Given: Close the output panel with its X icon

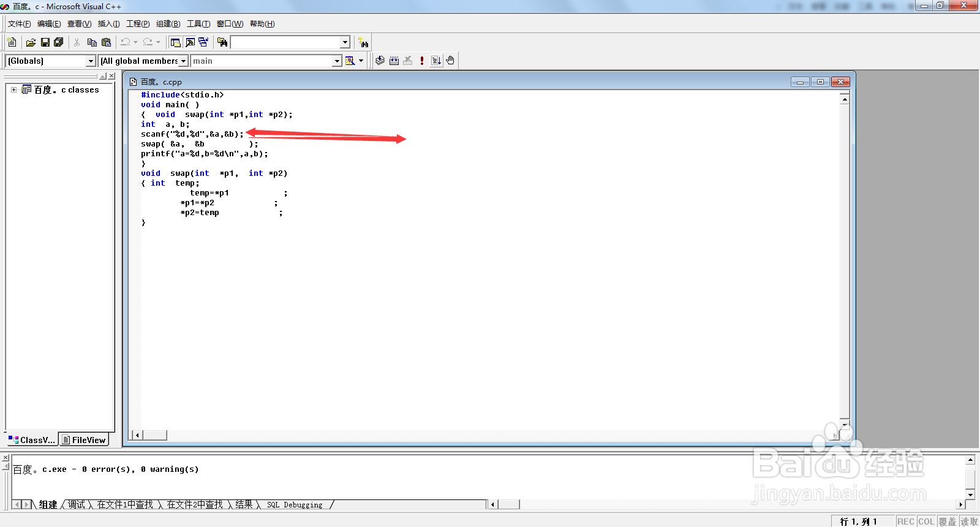Looking at the screenshot, I should tap(6, 458).
